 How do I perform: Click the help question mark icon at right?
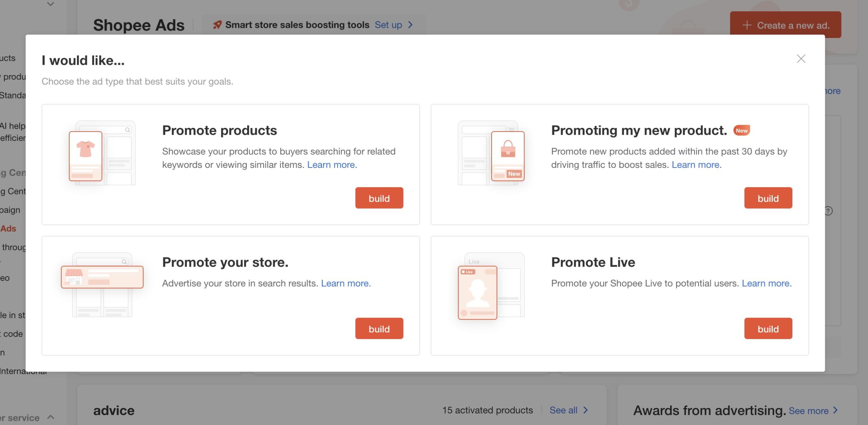pos(828,211)
